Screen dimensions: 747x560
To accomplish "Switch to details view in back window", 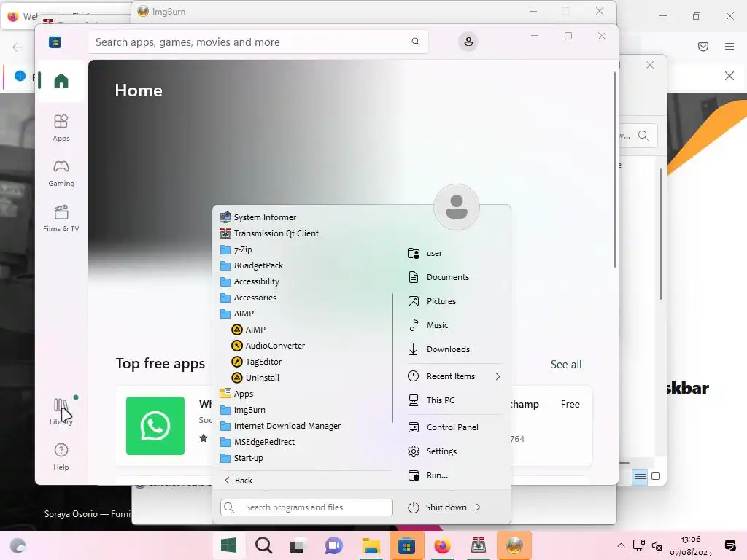I will click(640, 477).
